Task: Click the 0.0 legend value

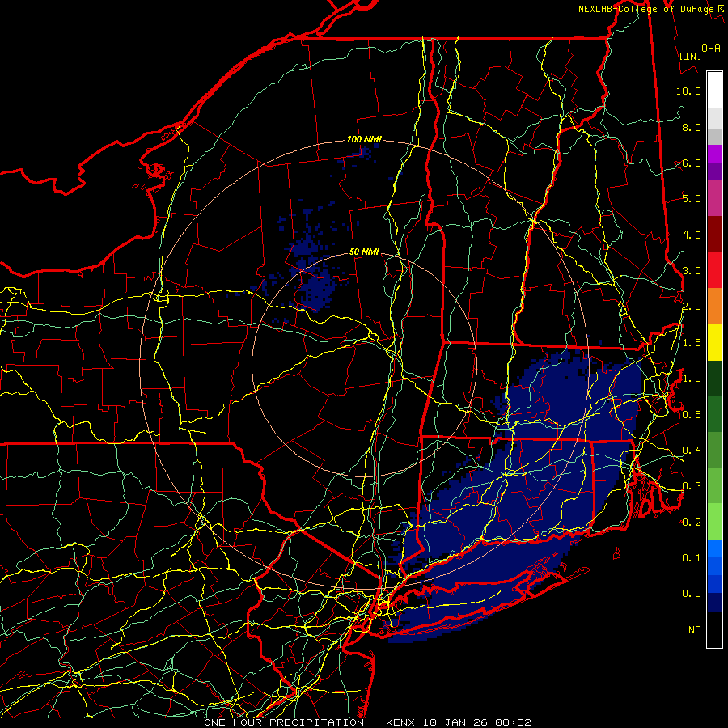Action: [692, 594]
